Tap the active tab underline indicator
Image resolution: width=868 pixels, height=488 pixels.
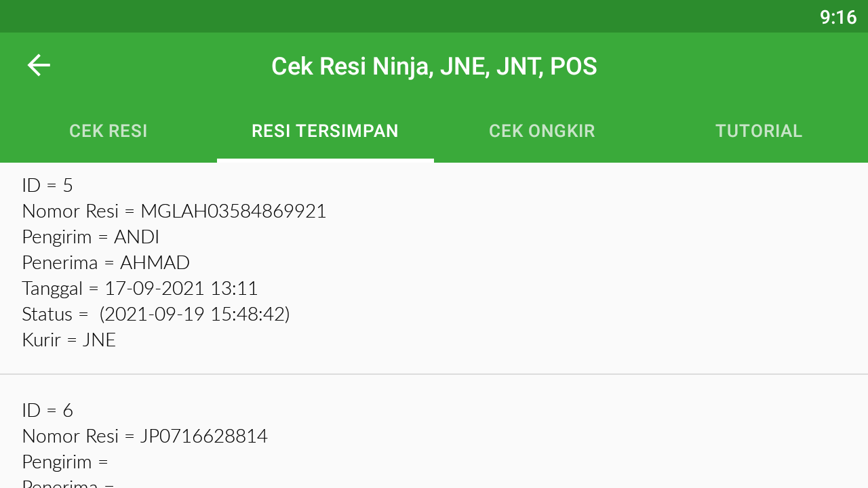325,160
